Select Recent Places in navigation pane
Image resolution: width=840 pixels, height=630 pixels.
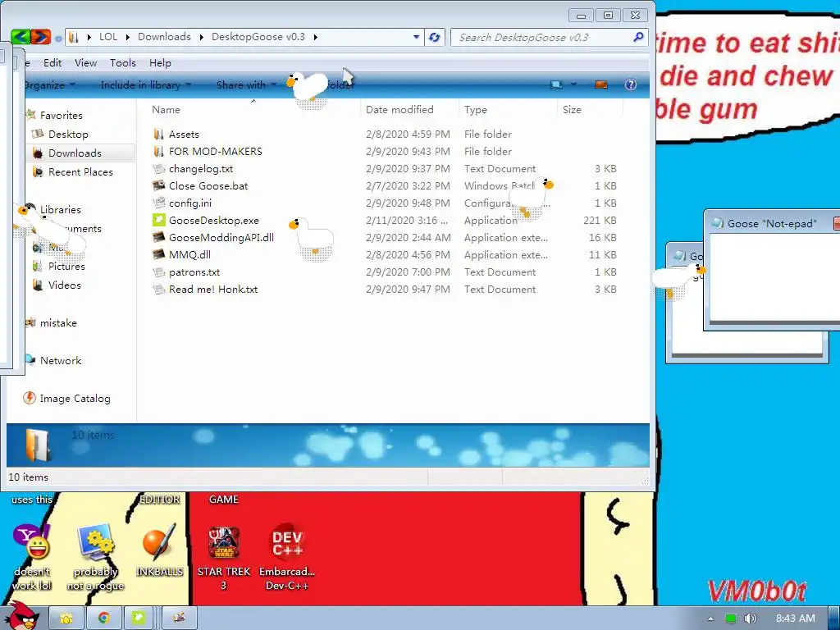click(x=80, y=171)
